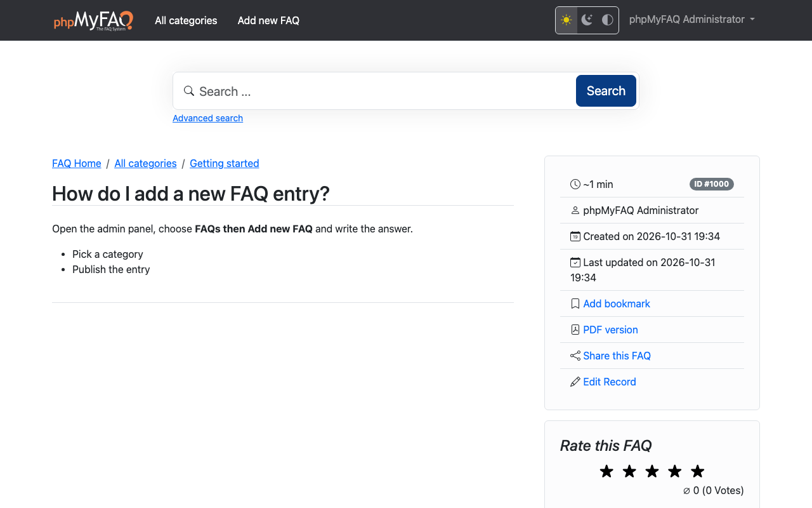Viewport: 812px width, 508px height.
Task: Go to FAQ Home breadcrumb
Action: (77, 163)
